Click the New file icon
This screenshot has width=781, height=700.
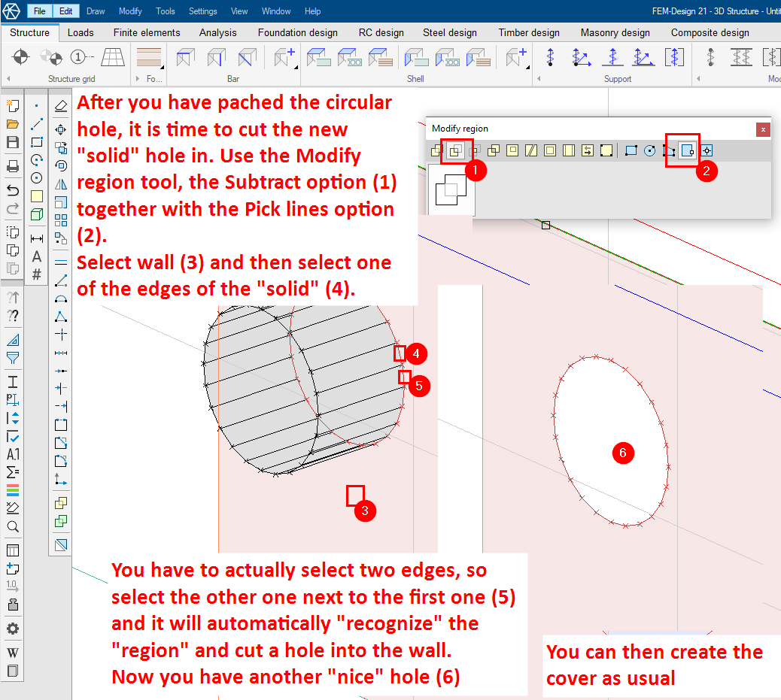(x=13, y=105)
